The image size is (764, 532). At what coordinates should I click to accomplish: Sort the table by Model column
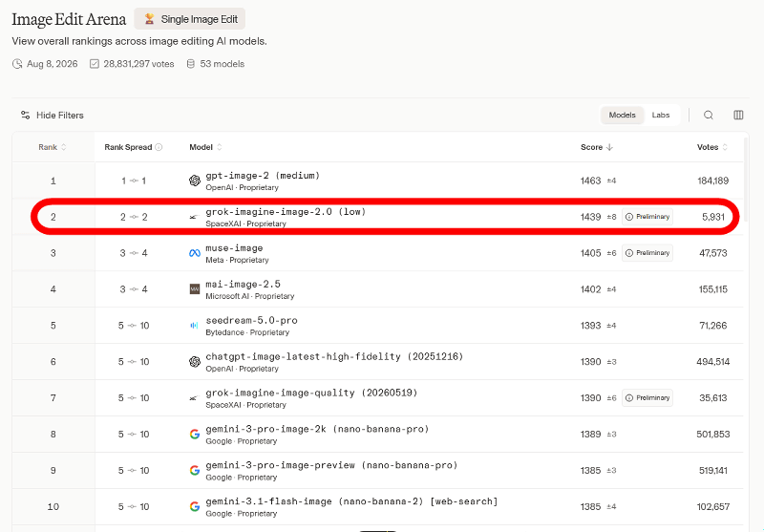coord(205,147)
